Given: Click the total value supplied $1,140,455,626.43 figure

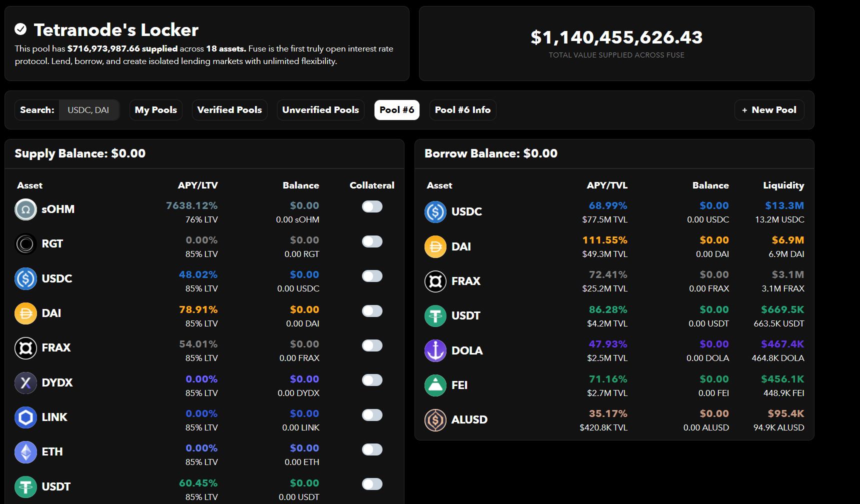Looking at the screenshot, I should [x=616, y=37].
